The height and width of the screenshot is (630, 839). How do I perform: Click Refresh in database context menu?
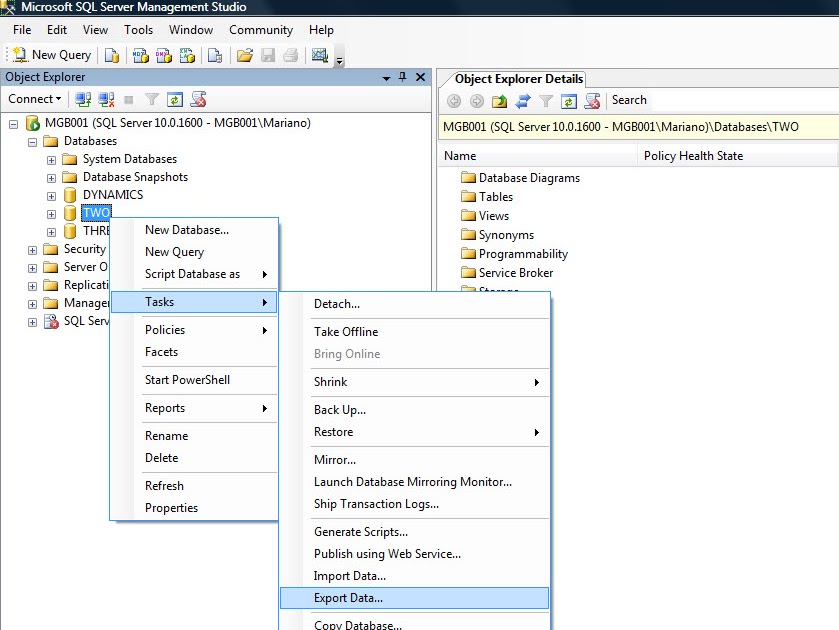click(195, 486)
